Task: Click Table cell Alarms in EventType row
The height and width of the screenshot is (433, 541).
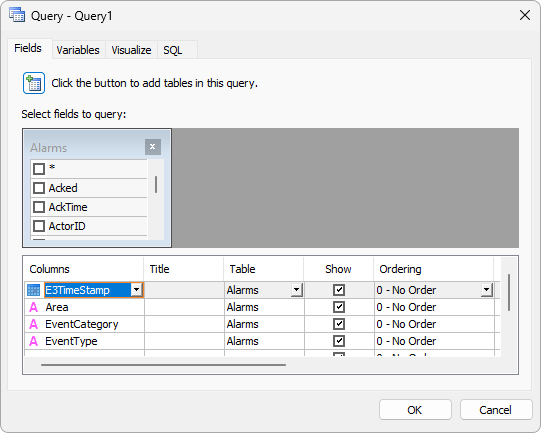Action: click(x=264, y=341)
